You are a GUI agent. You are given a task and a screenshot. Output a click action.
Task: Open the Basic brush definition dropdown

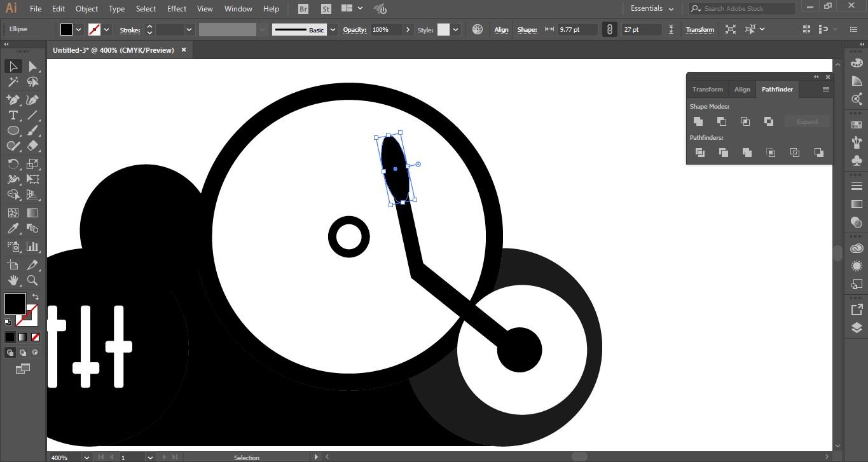[x=333, y=30]
